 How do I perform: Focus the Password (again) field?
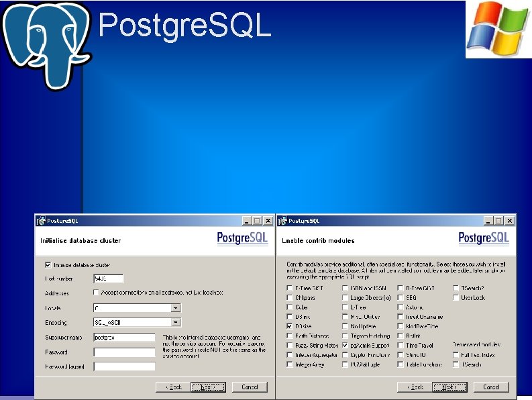(124, 366)
